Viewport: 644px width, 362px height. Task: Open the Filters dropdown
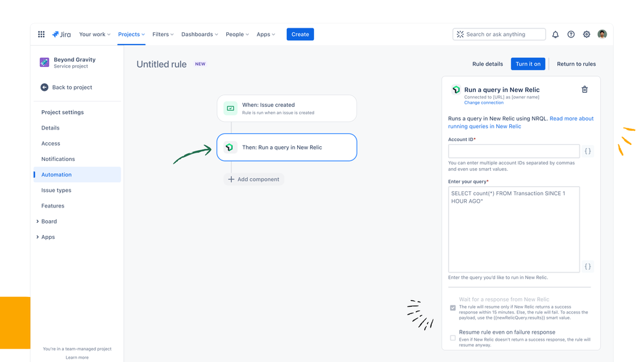[162, 35]
